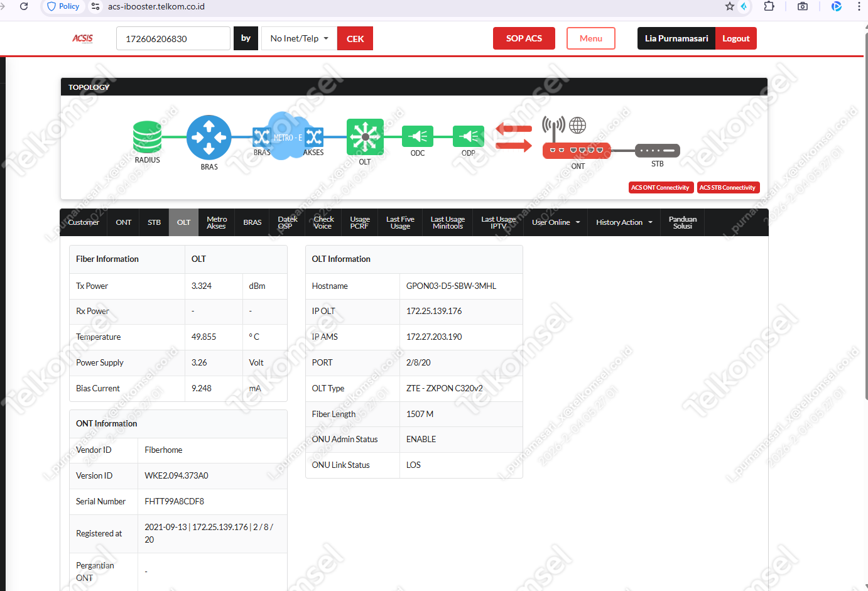Select IP AMS value 172.27.203.190

[434, 337]
